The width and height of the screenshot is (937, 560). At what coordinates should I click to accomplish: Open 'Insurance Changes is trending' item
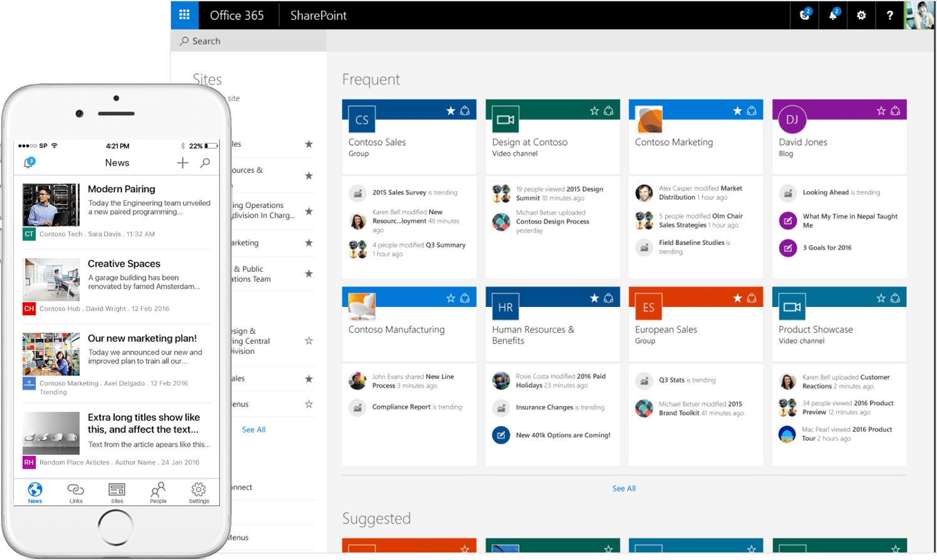coord(560,408)
